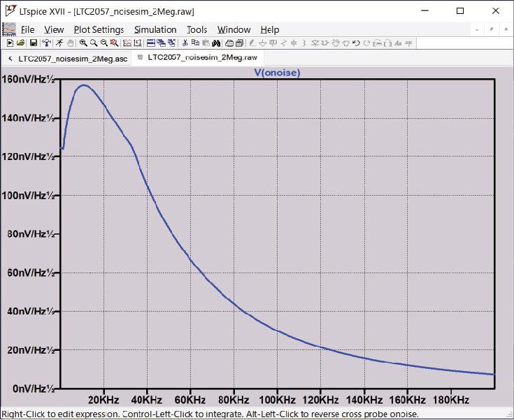Restore the inner document window
514x420 pixels.
[492, 29]
